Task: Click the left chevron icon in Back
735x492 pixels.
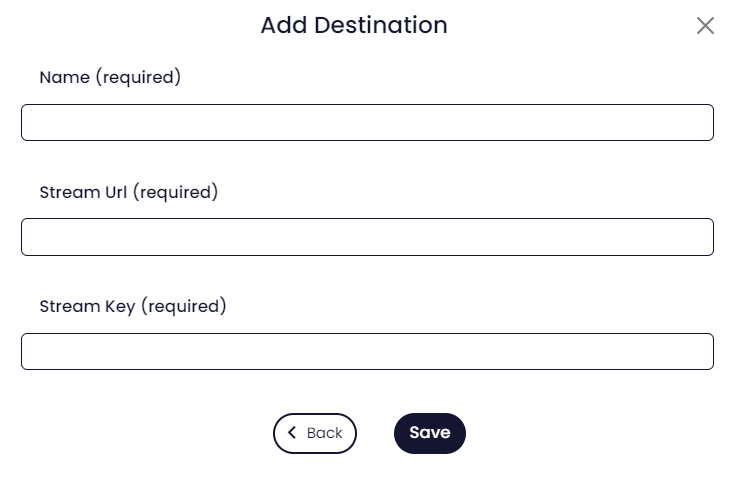Action: tap(292, 433)
